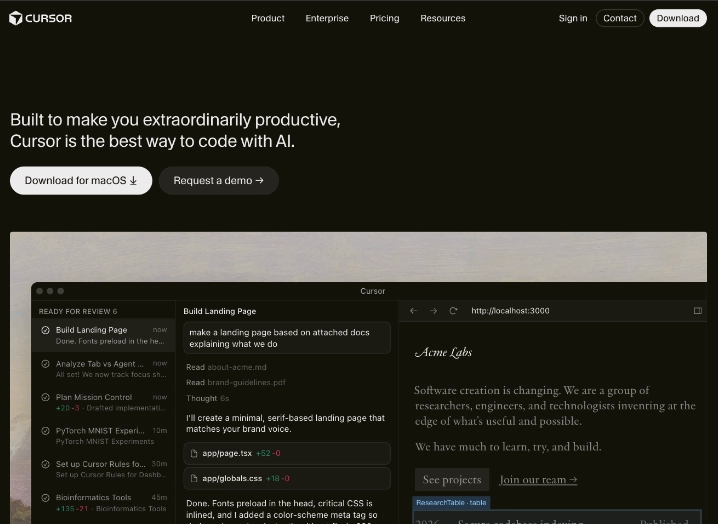Click See projects button in preview
This screenshot has height=524, width=718.
(452, 480)
